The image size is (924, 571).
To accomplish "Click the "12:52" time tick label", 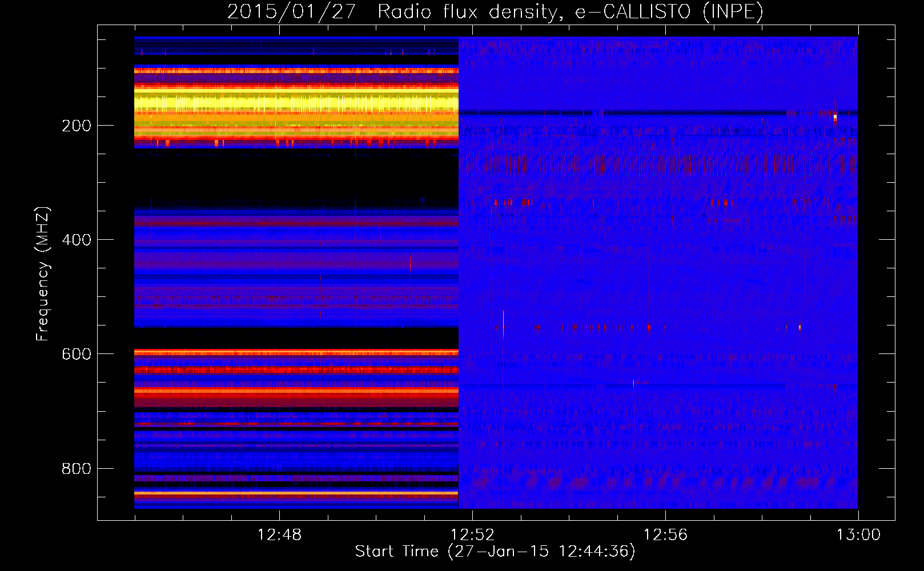I will click(472, 535).
